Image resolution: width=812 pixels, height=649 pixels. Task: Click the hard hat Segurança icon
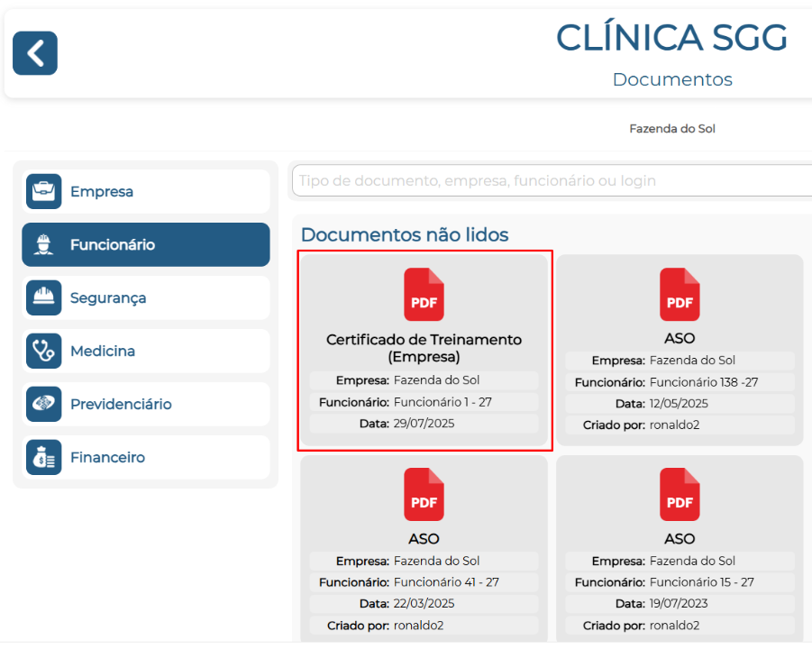coord(43,297)
